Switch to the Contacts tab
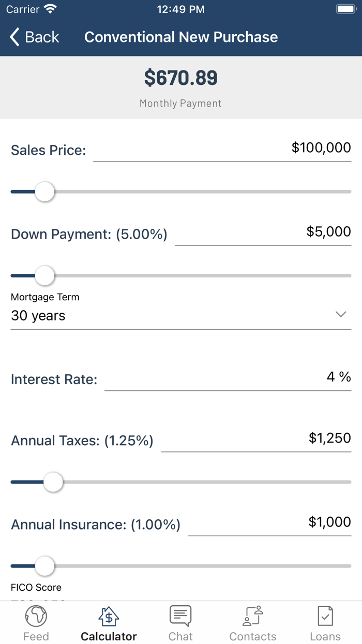Image resolution: width=362 pixels, height=644 pixels. pos(253,622)
